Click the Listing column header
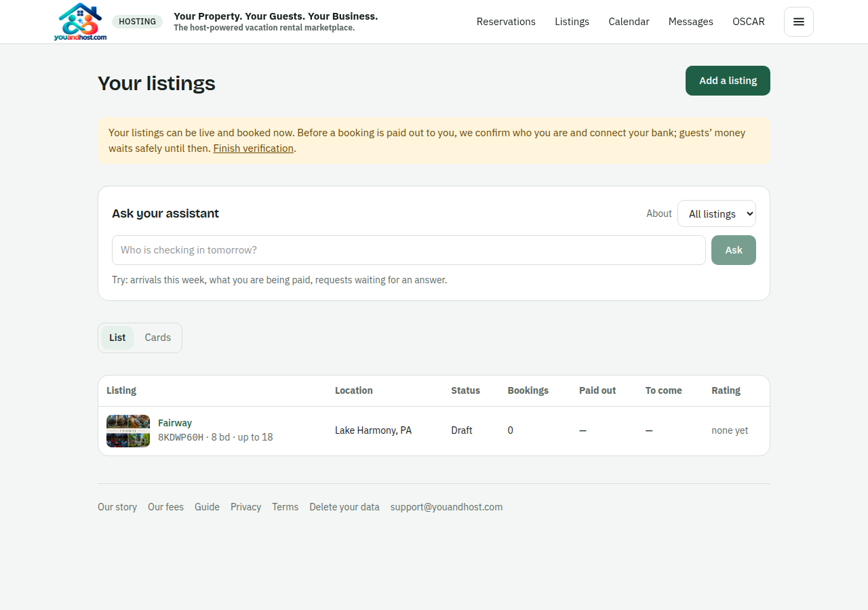This screenshot has width=868, height=610. pos(121,390)
